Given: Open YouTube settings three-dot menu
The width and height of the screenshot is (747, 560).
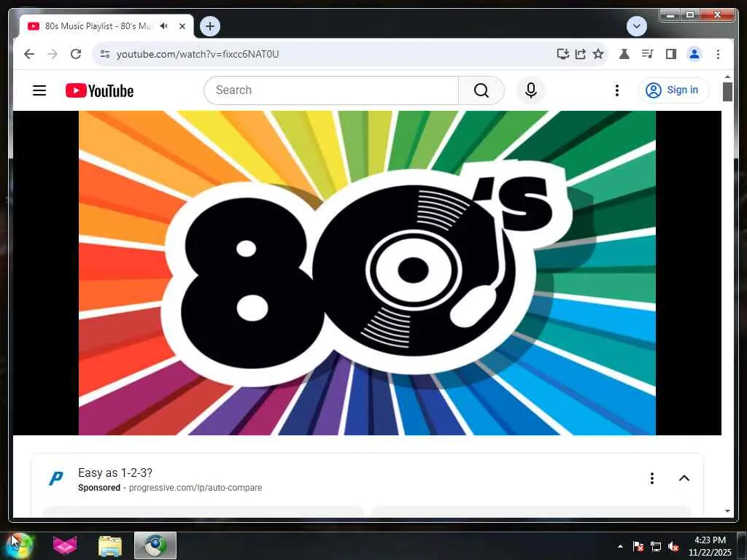Looking at the screenshot, I should click(x=617, y=90).
